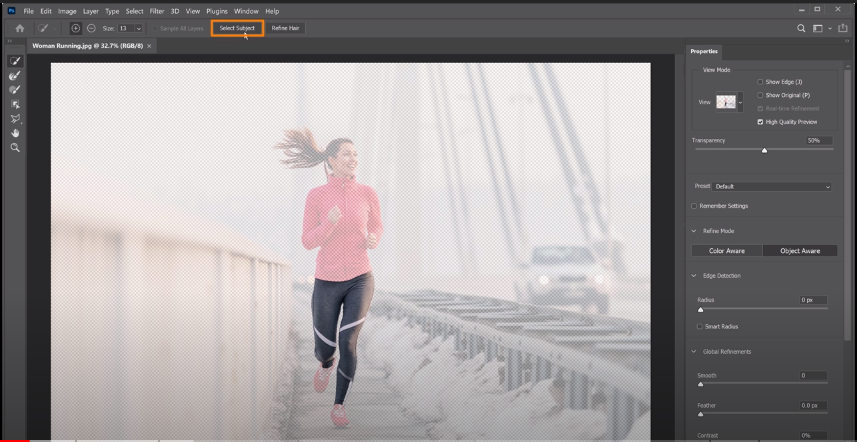This screenshot has height=442, width=857.
Task: Enable the Show Original (P) checkbox
Action: pos(761,94)
